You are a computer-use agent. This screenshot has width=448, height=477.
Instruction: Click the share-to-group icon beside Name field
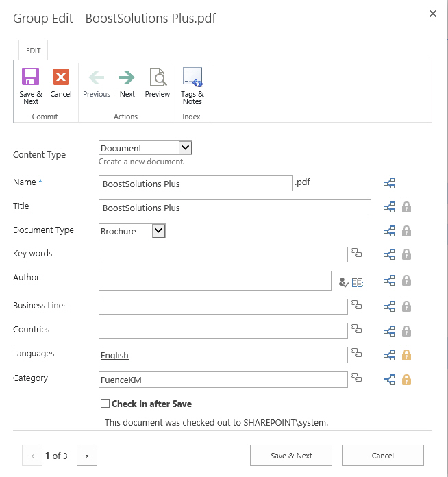point(389,183)
